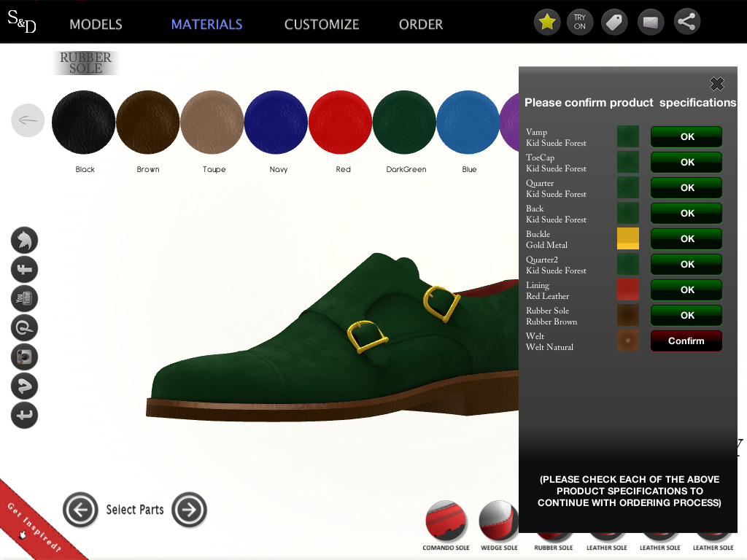Viewport: 747px width, 560px height.
Task: Go to previous part with left arrow
Action: pos(80,510)
